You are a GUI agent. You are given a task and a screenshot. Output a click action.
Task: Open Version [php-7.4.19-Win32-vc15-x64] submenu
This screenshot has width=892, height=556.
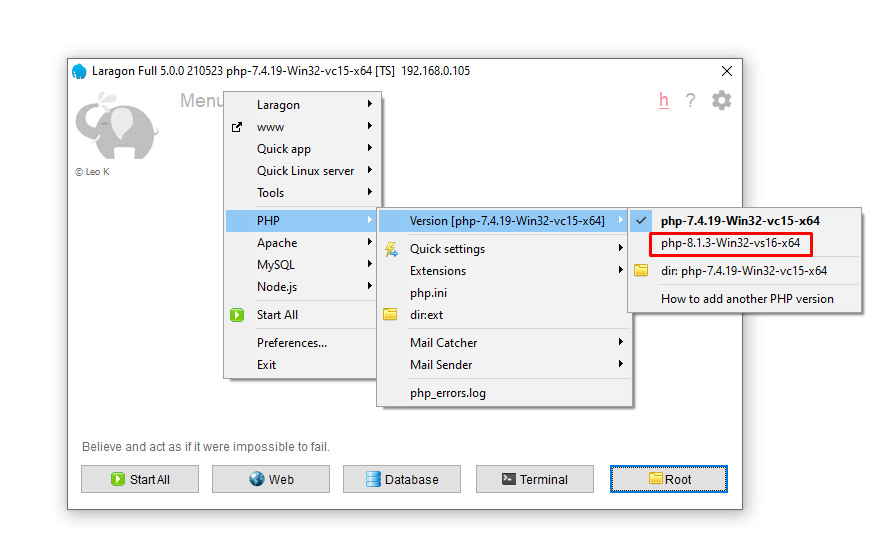click(x=503, y=221)
